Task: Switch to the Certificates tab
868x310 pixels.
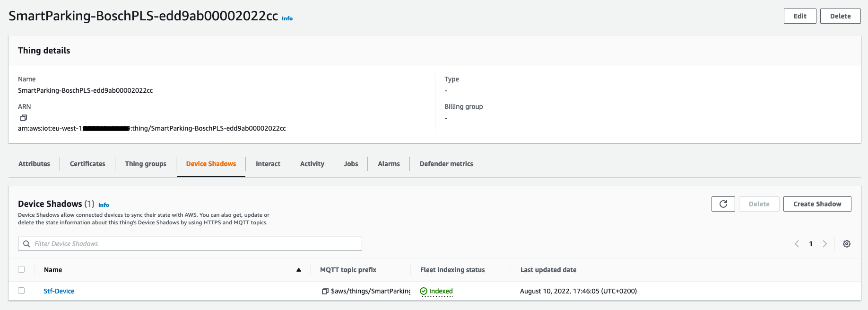Action: [x=87, y=164]
